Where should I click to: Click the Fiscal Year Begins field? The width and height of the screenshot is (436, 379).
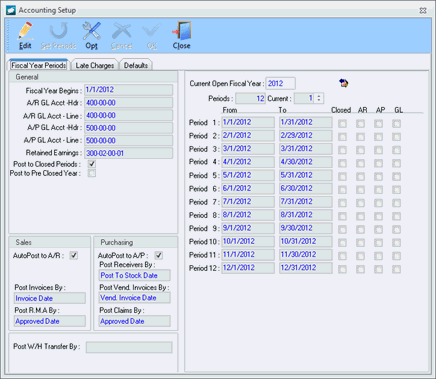tap(129, 90)
